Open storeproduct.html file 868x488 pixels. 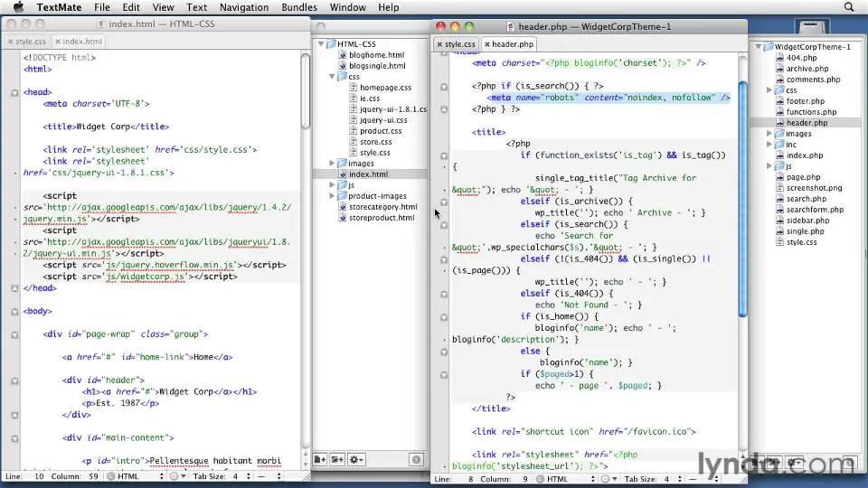tap(381, 218)
